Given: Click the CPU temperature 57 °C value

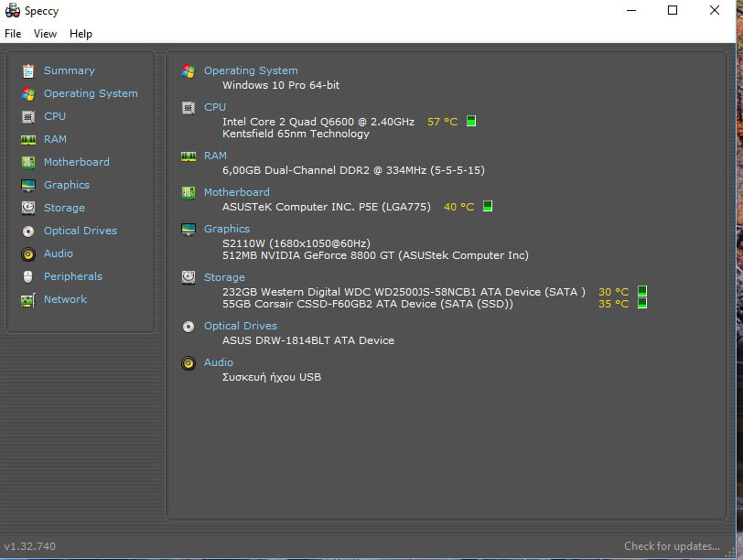Looking at the screenshot, I should (443, 122).
